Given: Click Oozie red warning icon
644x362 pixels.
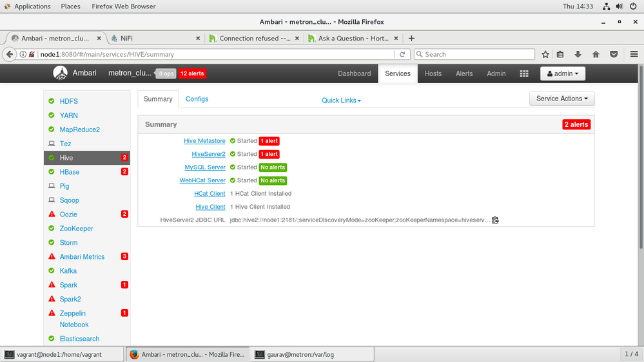Looking at the screenshot, I should [52, 214].
